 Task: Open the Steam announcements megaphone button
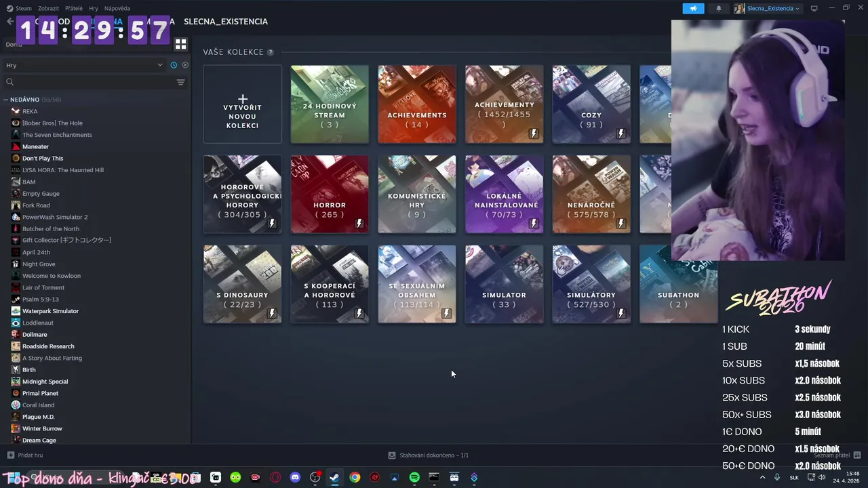[693, 8]
